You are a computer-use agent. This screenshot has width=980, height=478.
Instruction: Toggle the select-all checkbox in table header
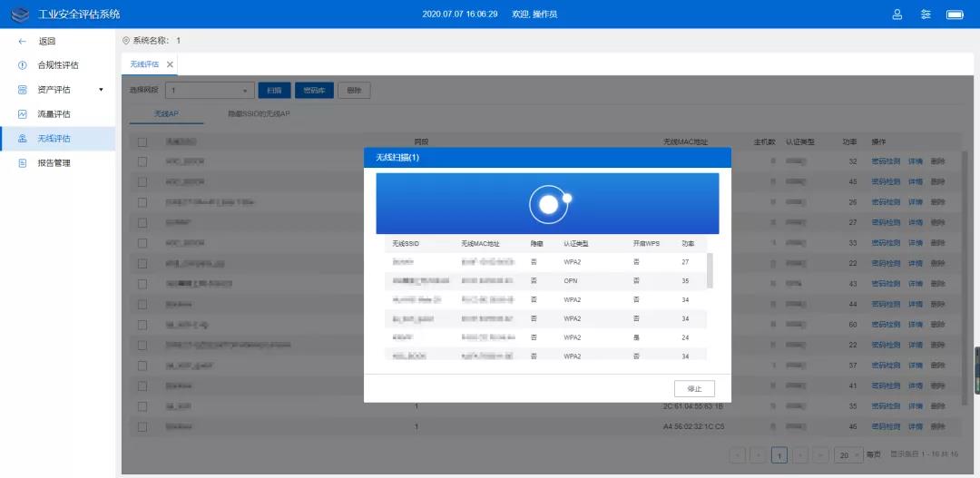(x=142, y=142)
